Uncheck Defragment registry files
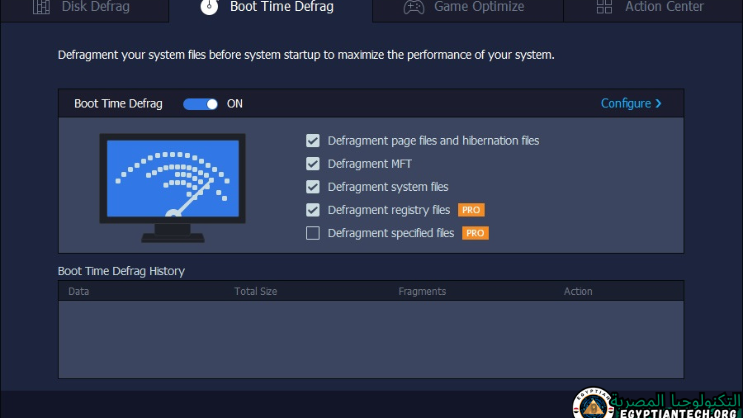Viewport: 743px width, 418px height. [x=313, y=210]
